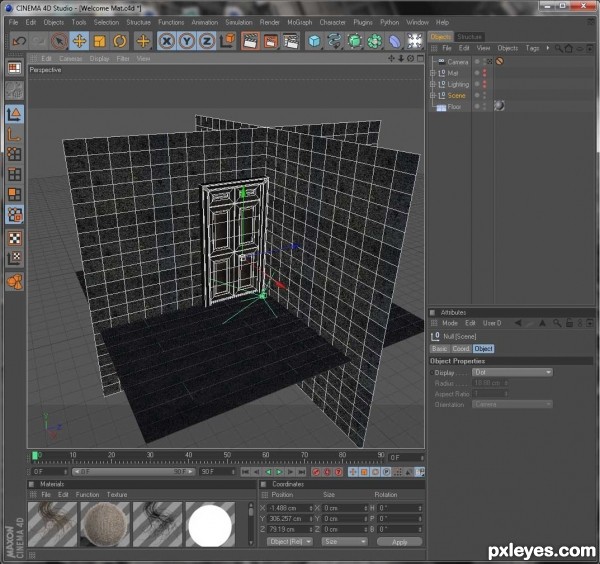600x564 pixels.
Task: Click the X position input field
Action: (290, 508)
